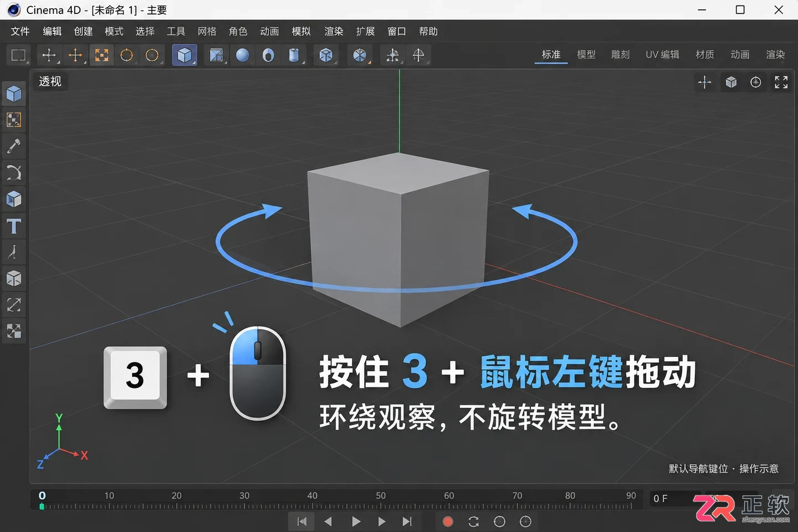Viewport: 798px width, 532px height.
Task: Select the rectangle selection tool
Action: click(x=18, y=55)
